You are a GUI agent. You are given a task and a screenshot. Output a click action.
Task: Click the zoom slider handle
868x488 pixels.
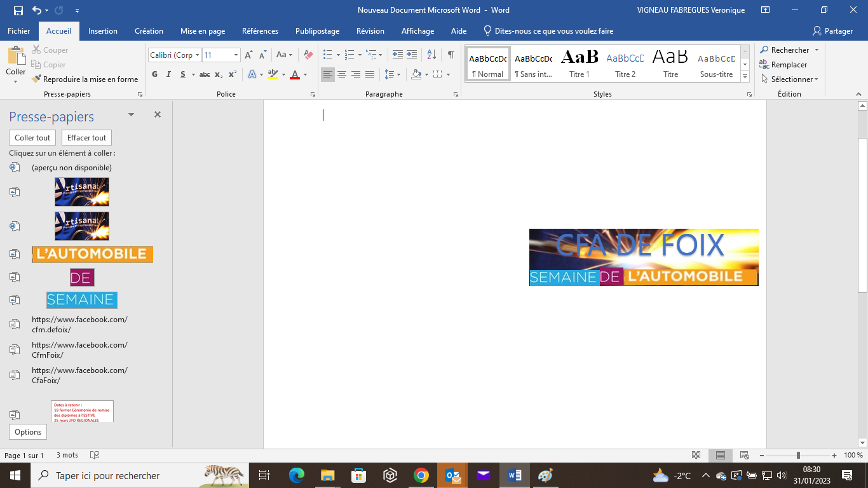pyautogui.click(x=798, y=456)
